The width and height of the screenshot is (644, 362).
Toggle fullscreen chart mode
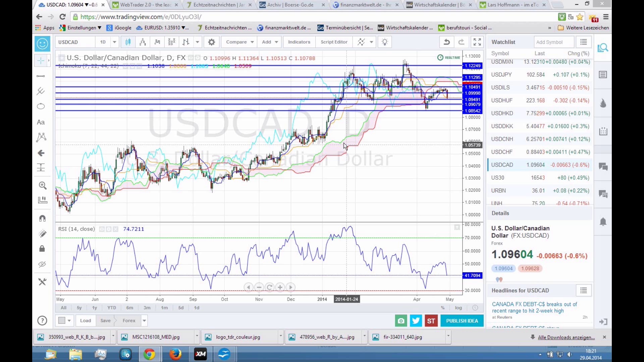pyautogui.click(x=477, y=42)
